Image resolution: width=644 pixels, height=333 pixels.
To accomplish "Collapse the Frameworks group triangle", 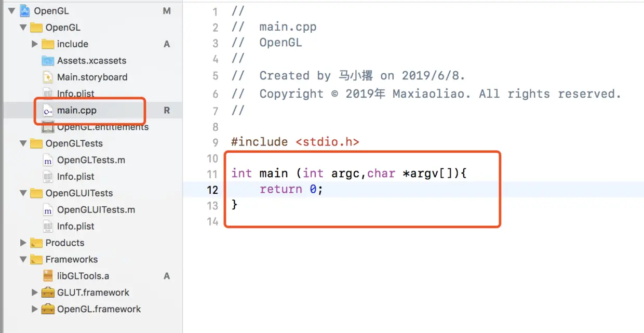I will (23, 259).
